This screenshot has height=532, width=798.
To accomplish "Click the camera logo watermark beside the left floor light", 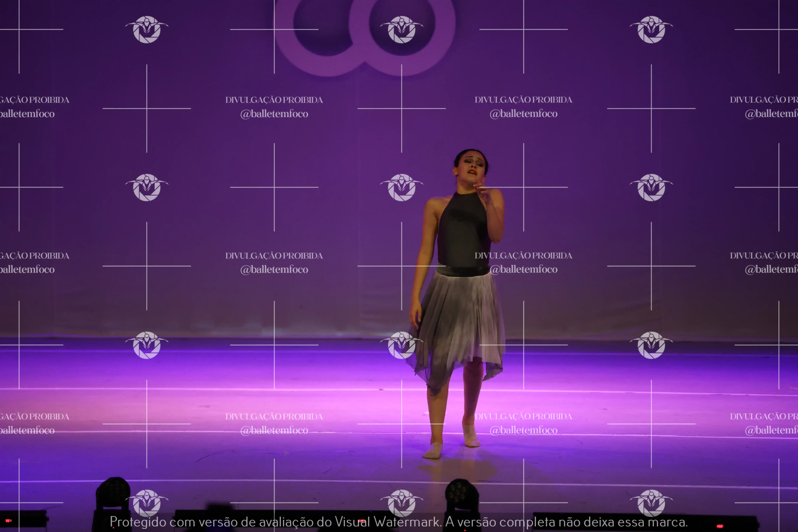I will (147, 503).
